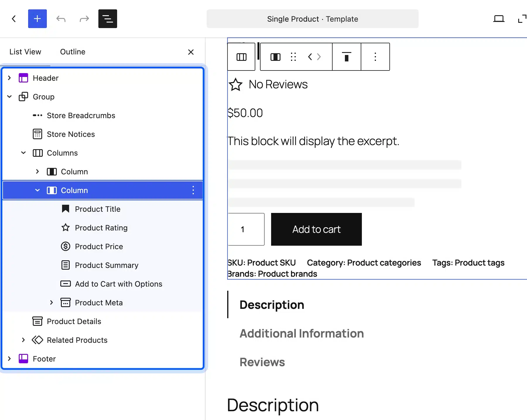Select Product Summary block in list view

point(102,265)
